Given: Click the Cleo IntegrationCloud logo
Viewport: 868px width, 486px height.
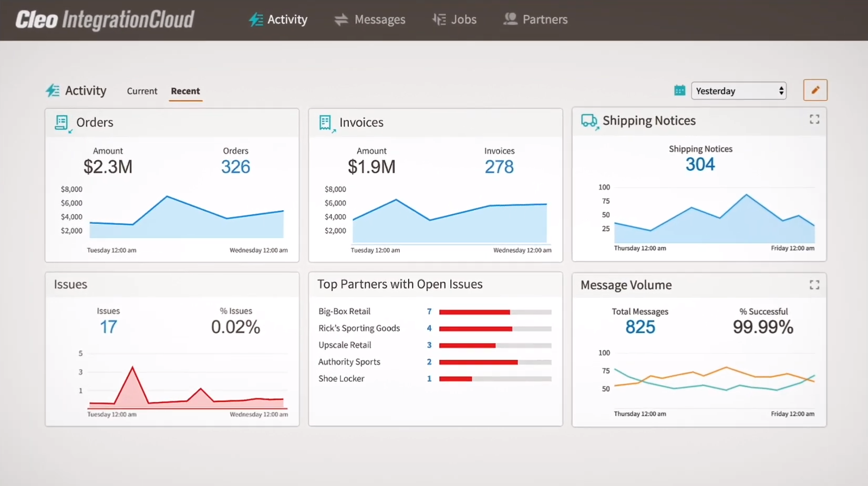Looking at the screenshot, I should click(x=105, y=20).
